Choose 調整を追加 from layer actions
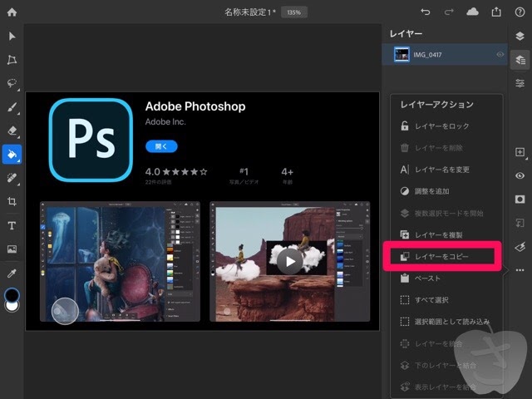Viewport: 532px width, 399px height. (x=446, y=191)
